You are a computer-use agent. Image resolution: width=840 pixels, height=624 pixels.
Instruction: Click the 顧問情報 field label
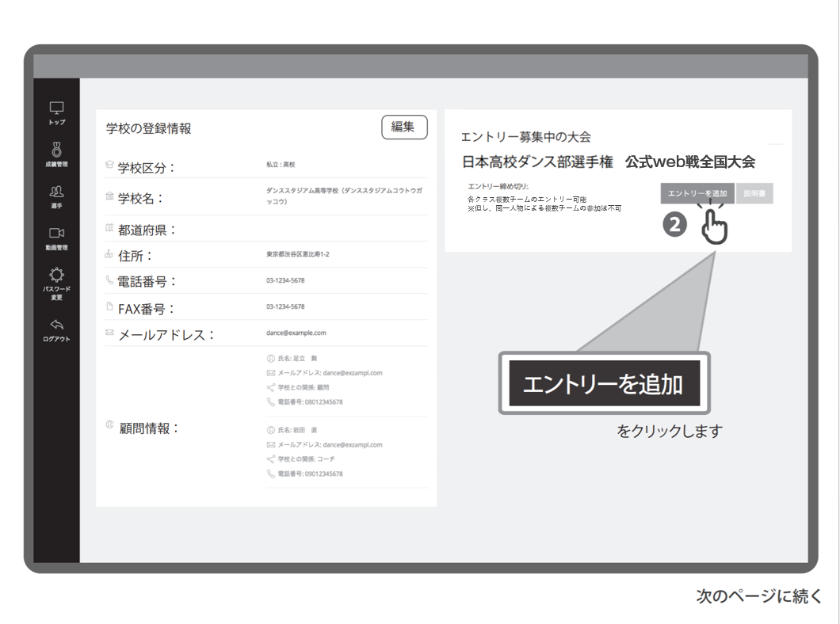tap(148, 428)
